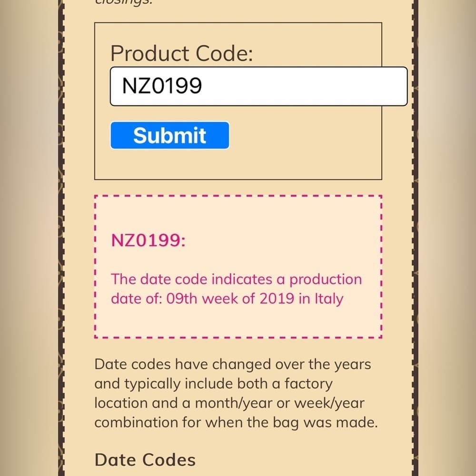The width and height of the screenshot is (476, 476).
Task: Click the 'Date Codes' section heading
Action: coord(145,460)
